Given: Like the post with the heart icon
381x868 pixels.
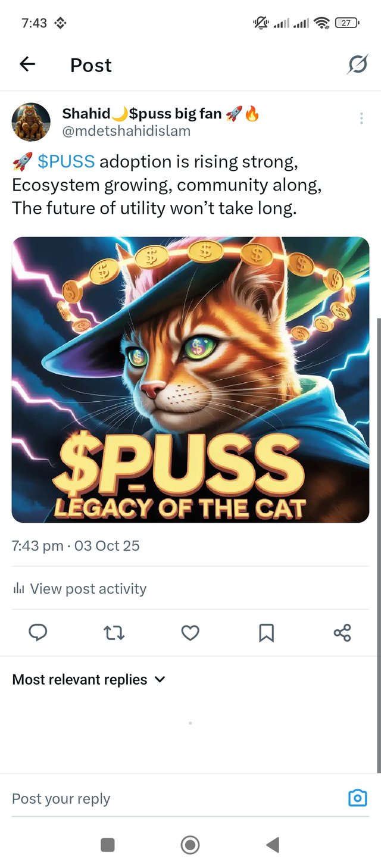Looking at the screenshot, I should pos(190,633).
